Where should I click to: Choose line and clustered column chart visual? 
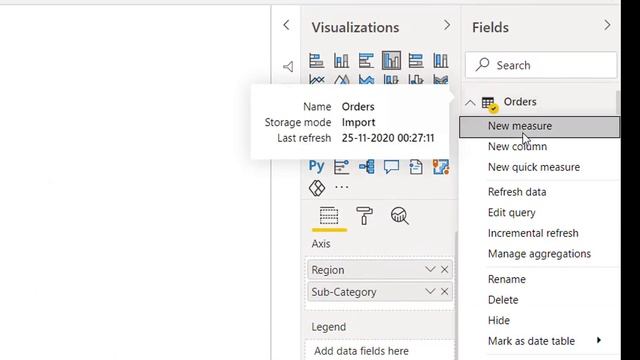click(416, 79)
